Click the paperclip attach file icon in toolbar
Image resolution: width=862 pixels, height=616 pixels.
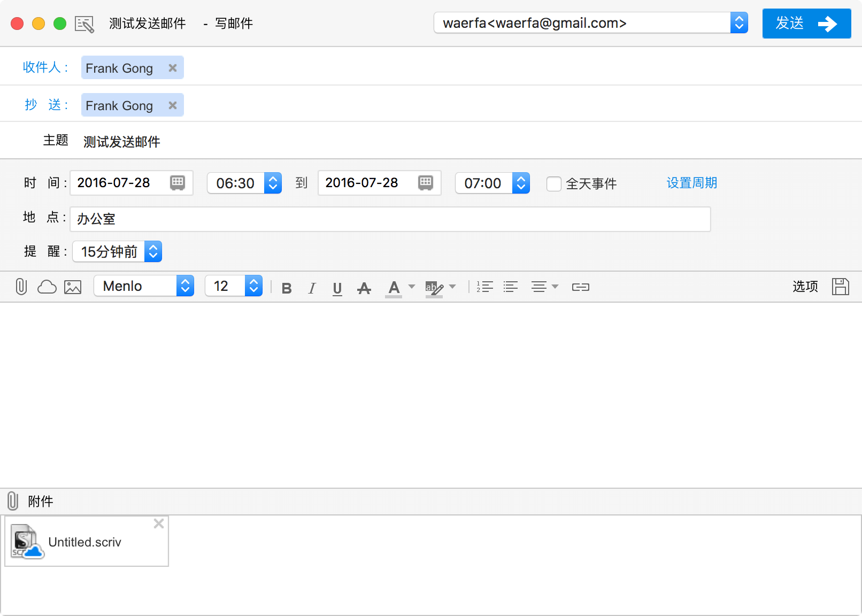coord(21,287)
